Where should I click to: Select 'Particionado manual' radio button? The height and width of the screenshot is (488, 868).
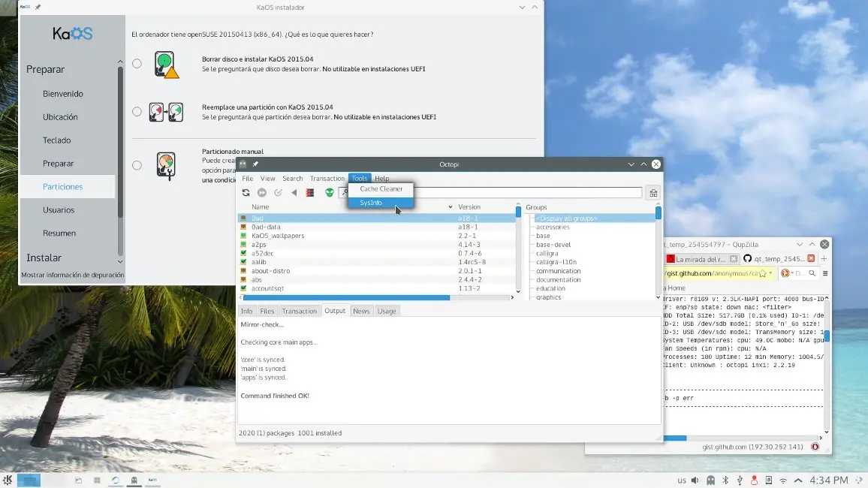(x=137, y=165)
